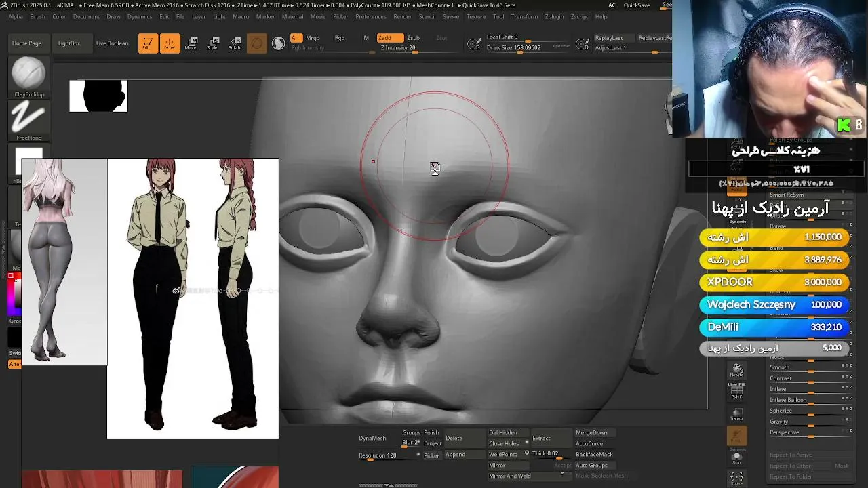
Task: Click the pink-haired figure reference image
Action: (x=64, y=262)
